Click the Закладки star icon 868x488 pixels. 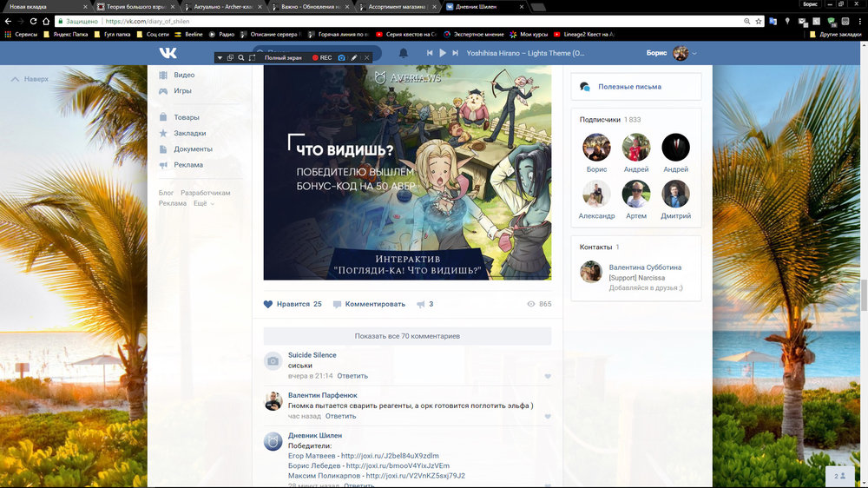tap(163, 133)
